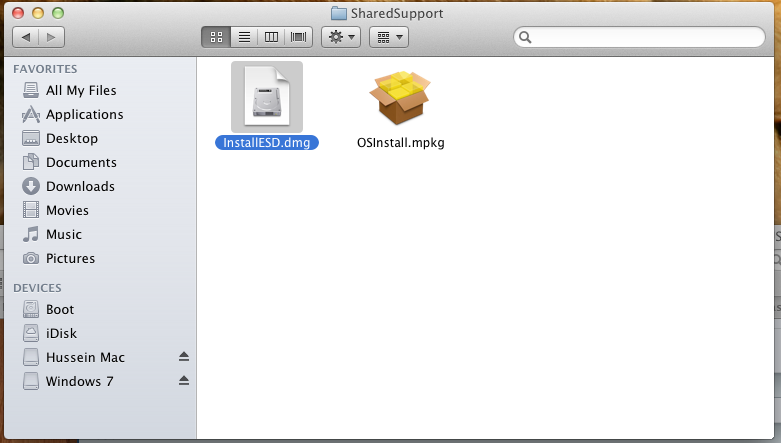
Task: Select the InstallESD.dmg disk image icon
Action: tap(267, 97)
